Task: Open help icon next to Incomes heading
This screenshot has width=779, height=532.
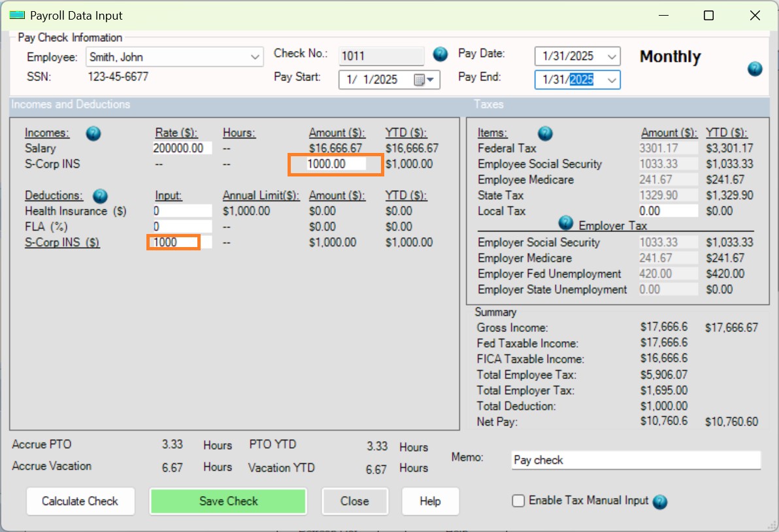Action: pyautogui.click(x=93, y=134)
